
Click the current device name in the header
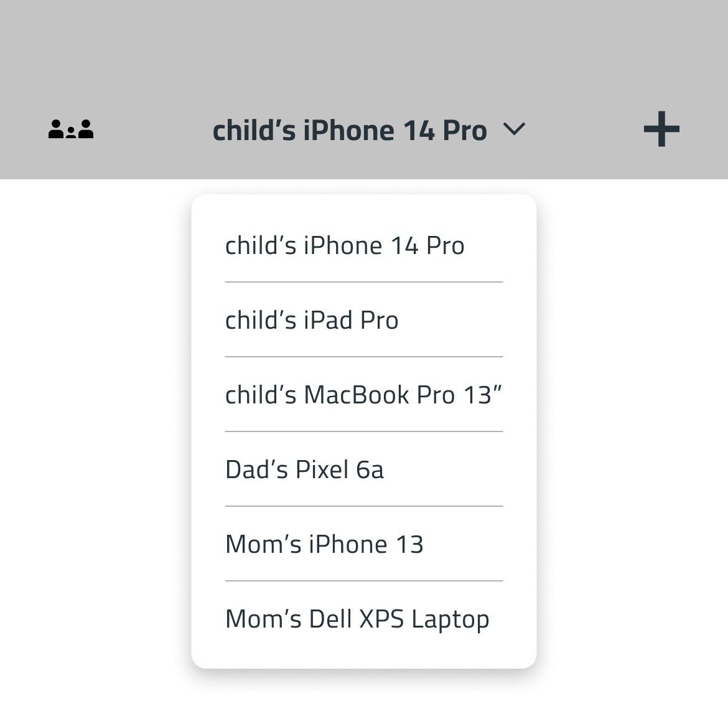[x=350, y=131]
